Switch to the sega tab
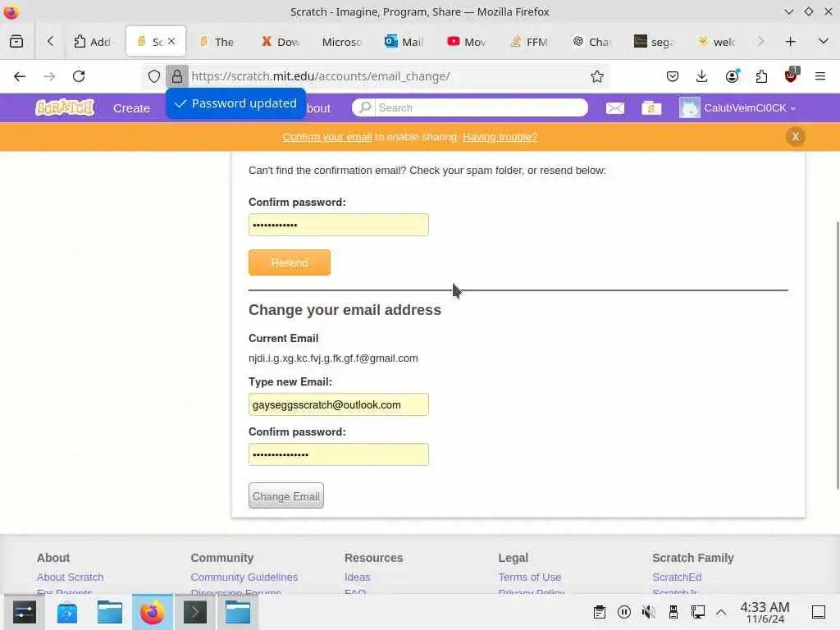 pos(654,42)
